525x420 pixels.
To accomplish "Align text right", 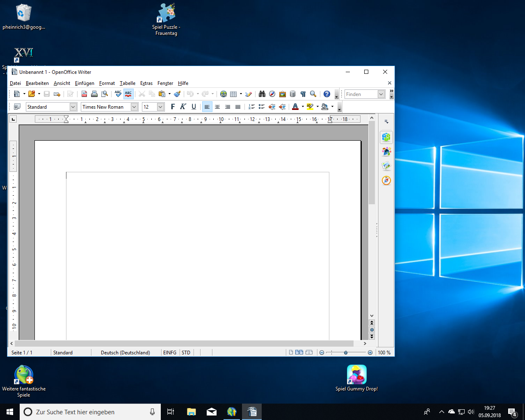I will (228, 107).
